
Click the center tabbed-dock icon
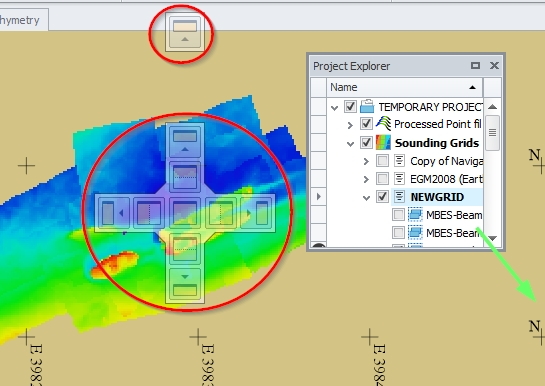tap(185, 213)
